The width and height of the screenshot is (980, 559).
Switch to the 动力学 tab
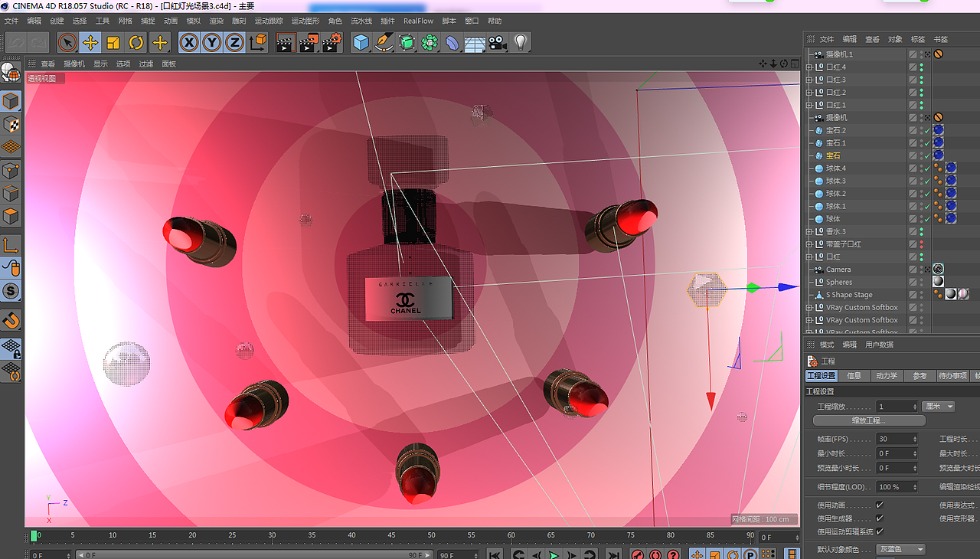(887, 376)
